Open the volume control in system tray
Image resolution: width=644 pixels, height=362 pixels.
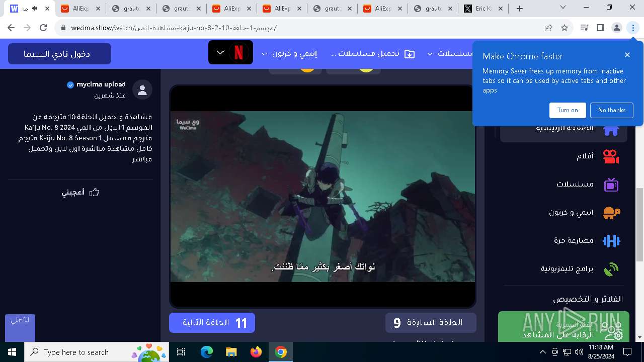(x=579, y=351)
